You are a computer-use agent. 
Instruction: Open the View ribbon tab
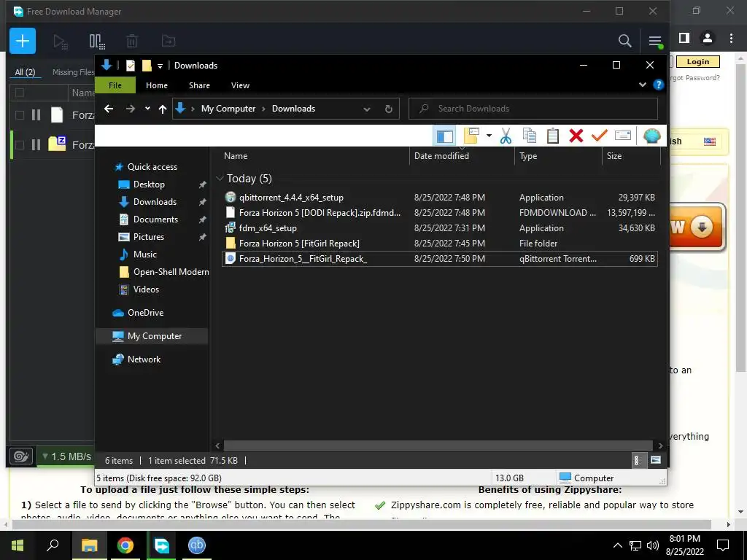click(x=240, y=85)
